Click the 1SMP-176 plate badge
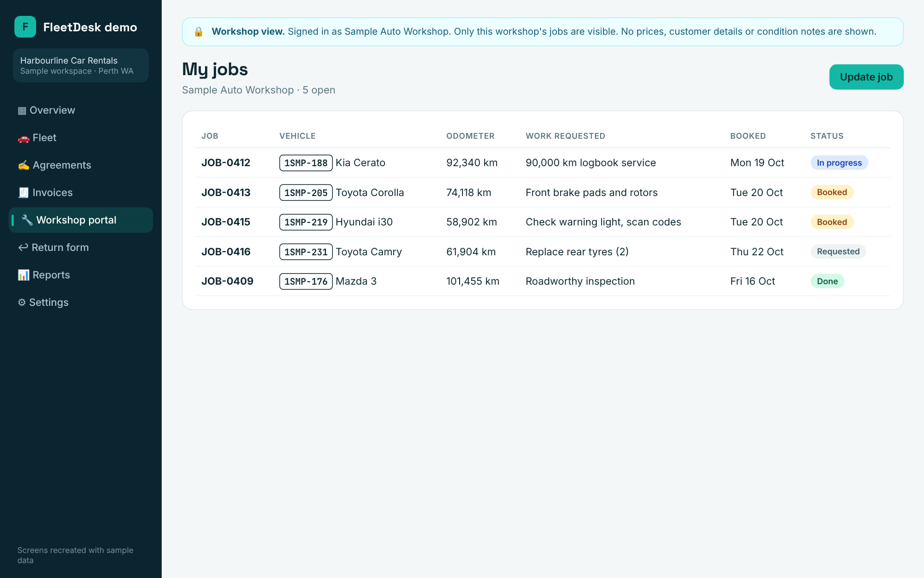The height and width of the screenshot is (578, 924). [x=306, y=281]
